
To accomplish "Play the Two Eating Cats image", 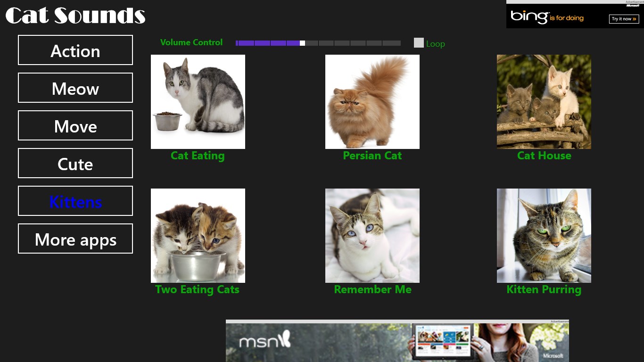I will (x=198, y=236).
